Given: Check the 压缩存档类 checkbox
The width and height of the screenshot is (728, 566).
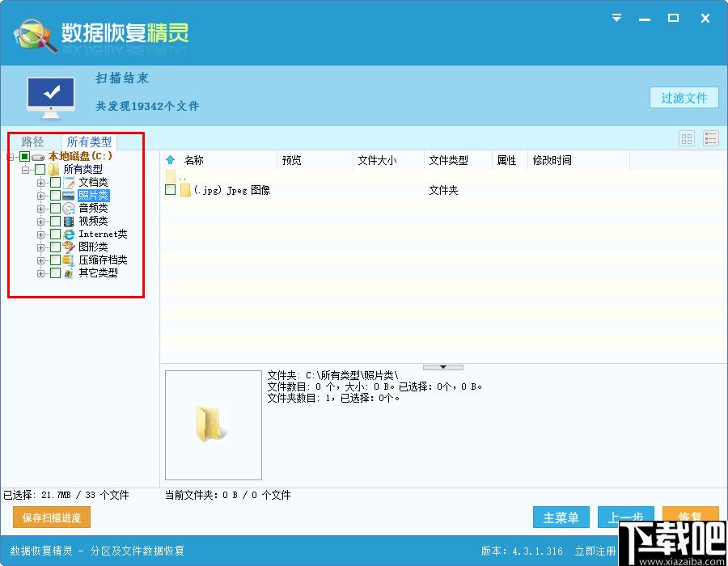Looking at the screenshot, I should [x=55, y=260].
